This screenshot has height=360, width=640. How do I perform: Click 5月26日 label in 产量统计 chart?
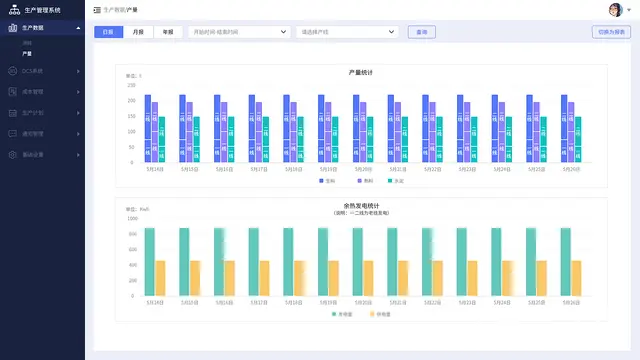pyautogui.click(x=571, y=169)
